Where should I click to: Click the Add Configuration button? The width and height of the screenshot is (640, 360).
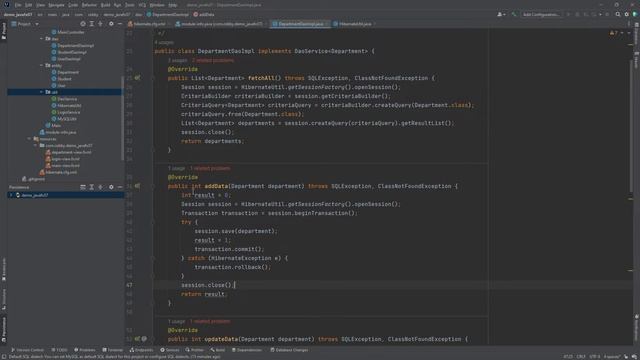pos(541,14)
